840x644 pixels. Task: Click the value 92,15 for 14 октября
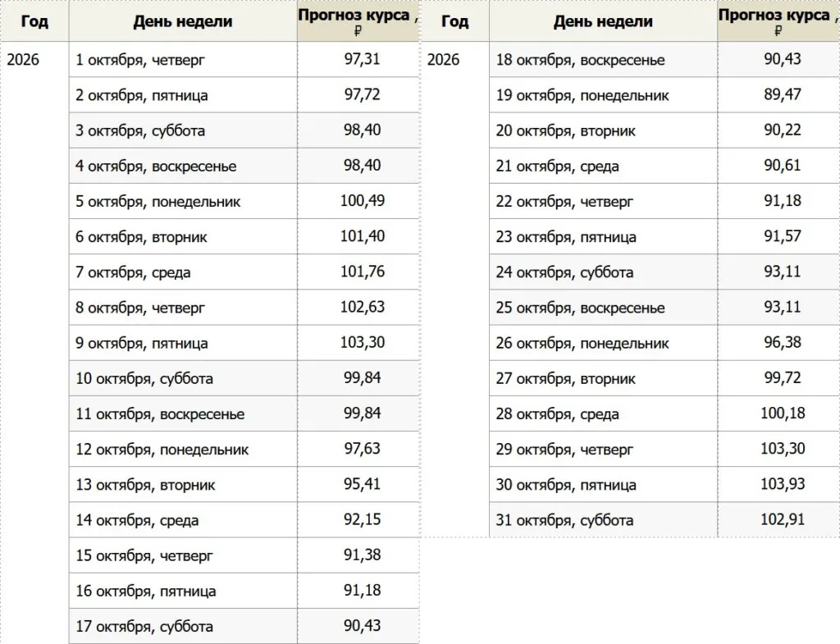click(x=362, y=519)
